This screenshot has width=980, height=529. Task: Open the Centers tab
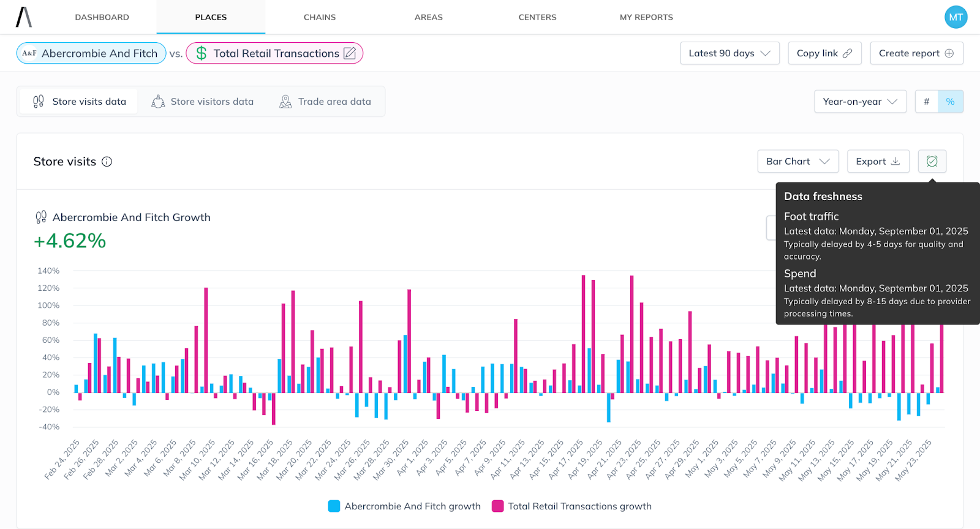click(538, 17)
